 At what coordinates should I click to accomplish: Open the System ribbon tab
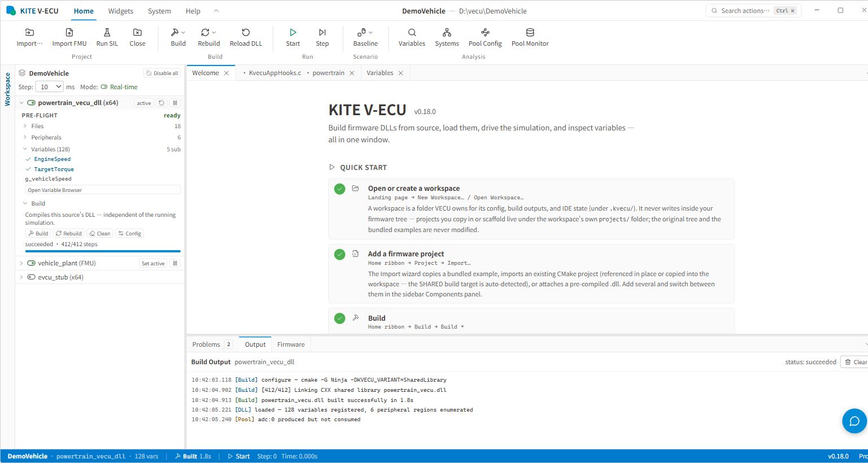point(159,11)
